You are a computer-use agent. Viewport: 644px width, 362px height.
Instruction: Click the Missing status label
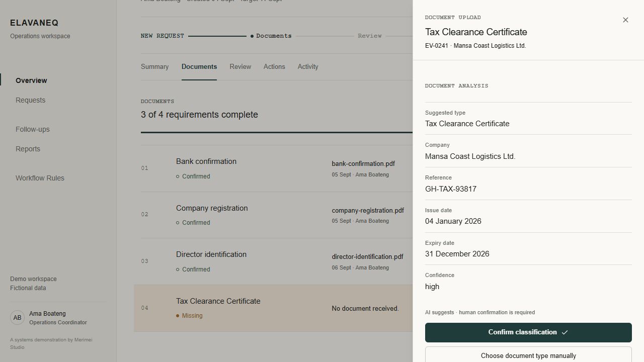[189, 316]
